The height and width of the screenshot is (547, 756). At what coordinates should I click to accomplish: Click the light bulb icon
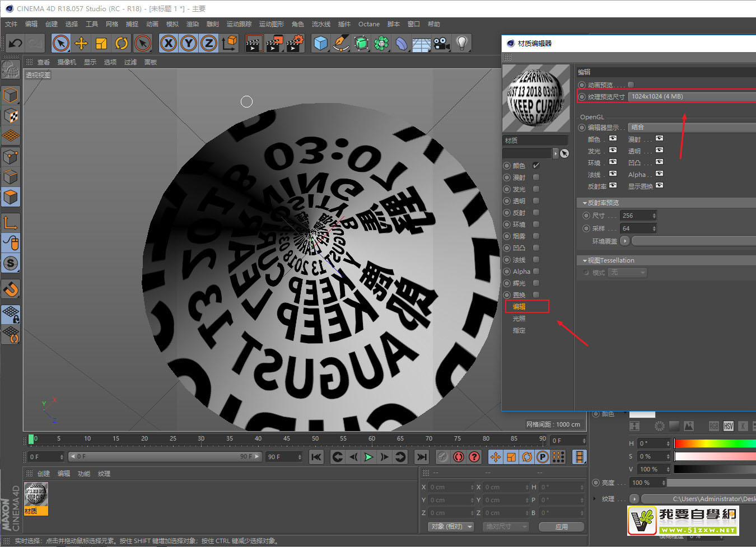[x=461, y=43]
